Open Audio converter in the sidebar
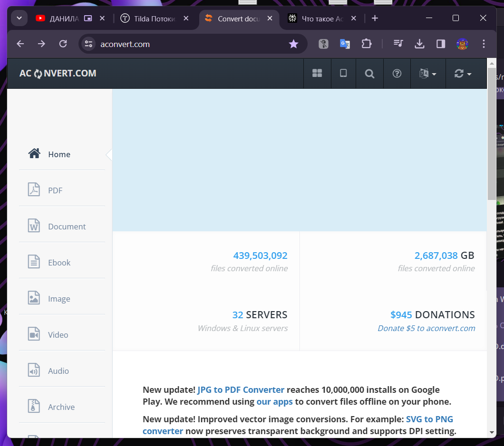 coord(62,371)
